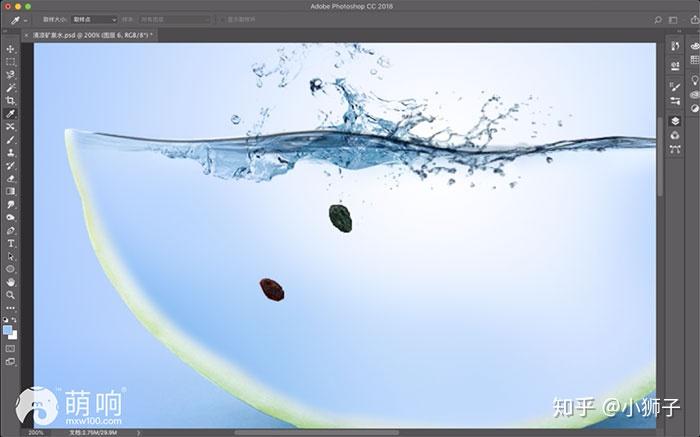Image resolution: width=700 pixels, height=437 pixels.
Task: Open the sample size dropdown
Action: (94, 20)
